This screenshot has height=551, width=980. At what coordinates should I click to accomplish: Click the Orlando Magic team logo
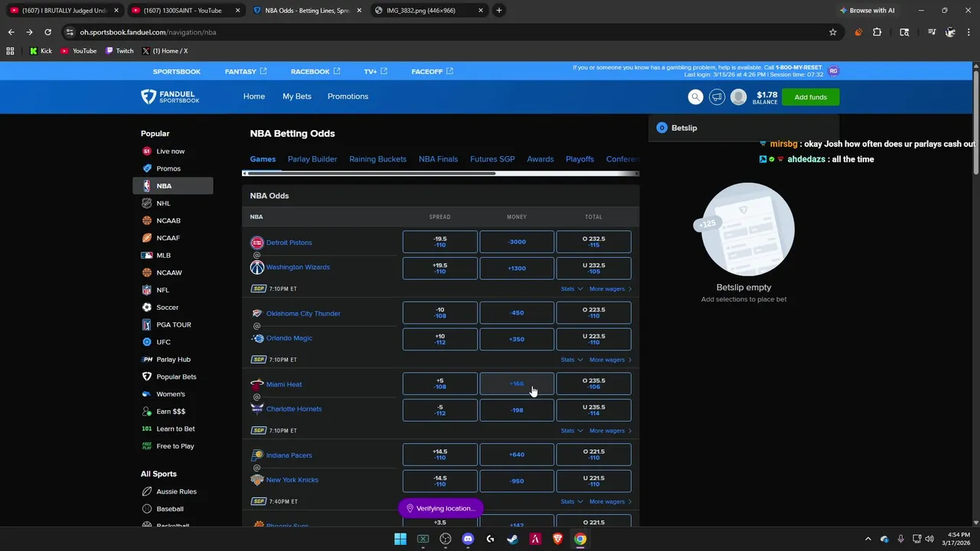(256, 338)
